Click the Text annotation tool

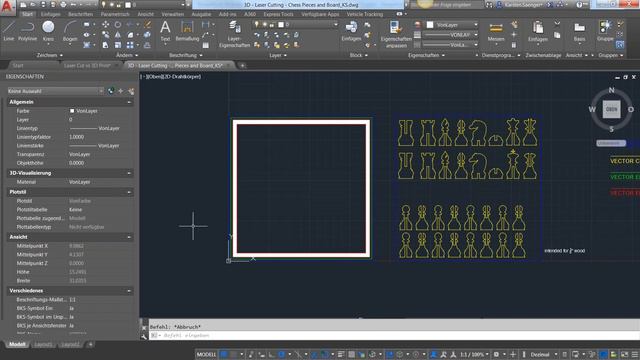pos(165,31)
